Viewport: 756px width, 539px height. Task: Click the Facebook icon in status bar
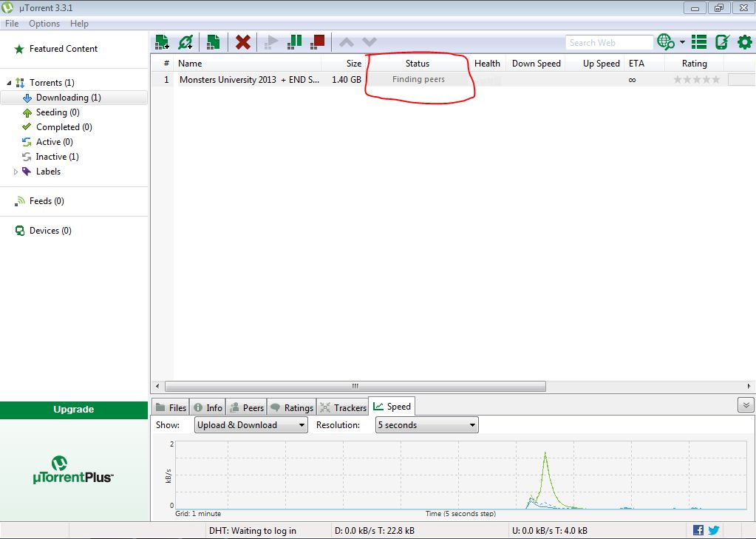coord(698,530)
